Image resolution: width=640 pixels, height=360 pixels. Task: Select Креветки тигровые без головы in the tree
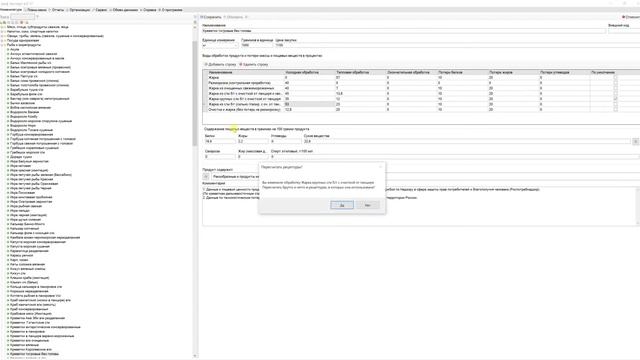point(34,354)
